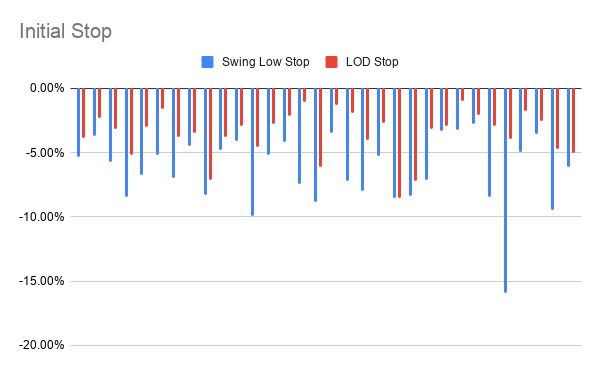
Task: Click the Initial Stop chart title
Action: (x=65, y=31)
